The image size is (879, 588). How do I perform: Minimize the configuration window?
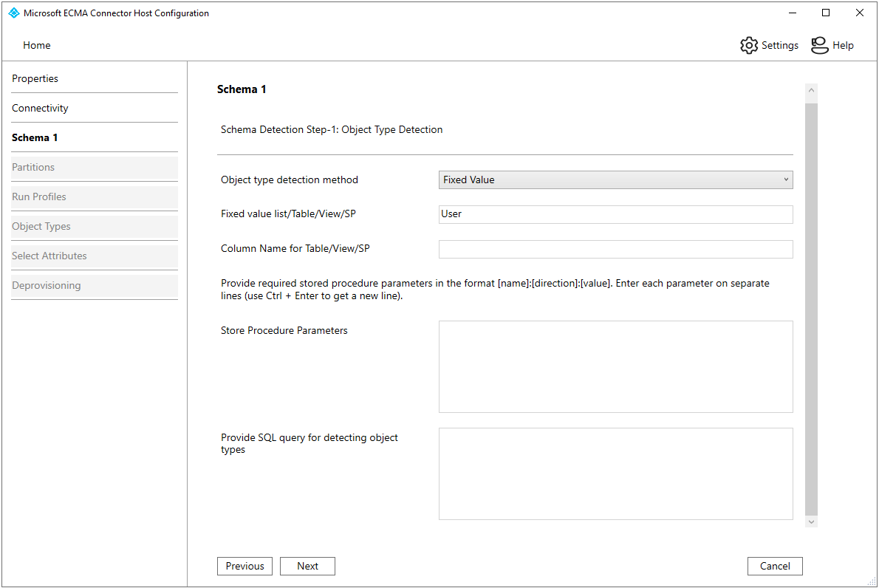(x=792, y=13)
